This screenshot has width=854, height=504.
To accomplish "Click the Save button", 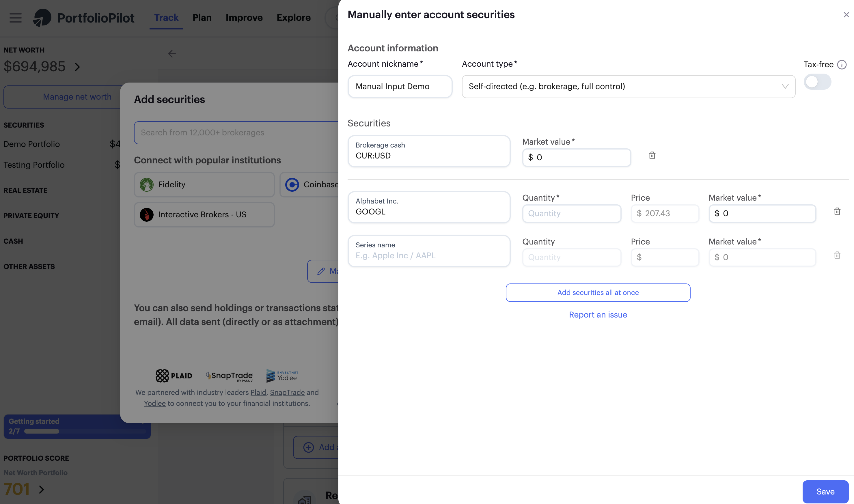I will pos(825,491).
